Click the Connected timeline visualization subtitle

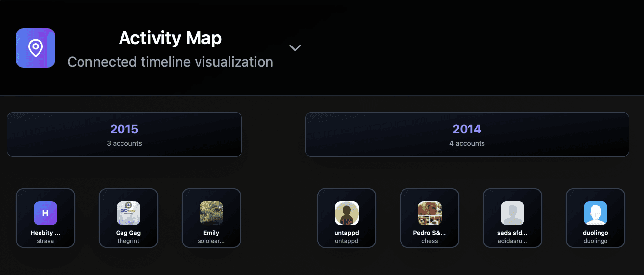coord(170,62)
